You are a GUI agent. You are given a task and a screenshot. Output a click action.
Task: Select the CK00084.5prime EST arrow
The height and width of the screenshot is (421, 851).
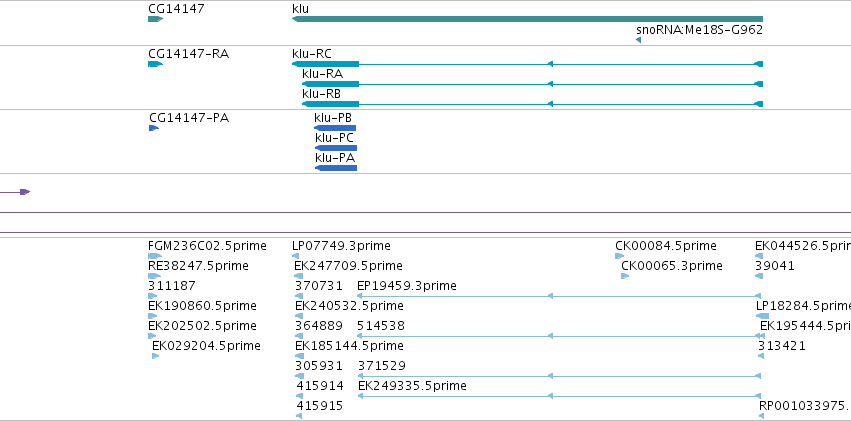[619, 256]
